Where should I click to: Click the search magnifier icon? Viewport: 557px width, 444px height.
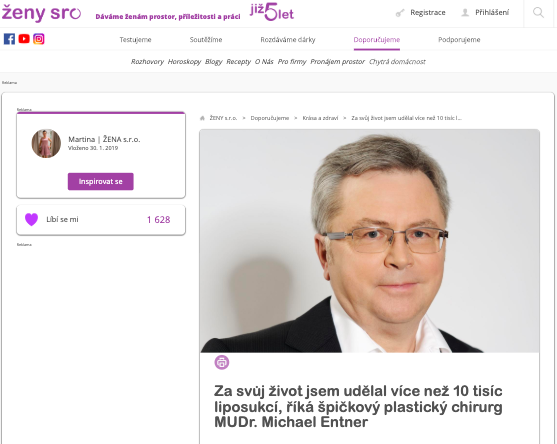pyautogui.click(x=538, y=12)
